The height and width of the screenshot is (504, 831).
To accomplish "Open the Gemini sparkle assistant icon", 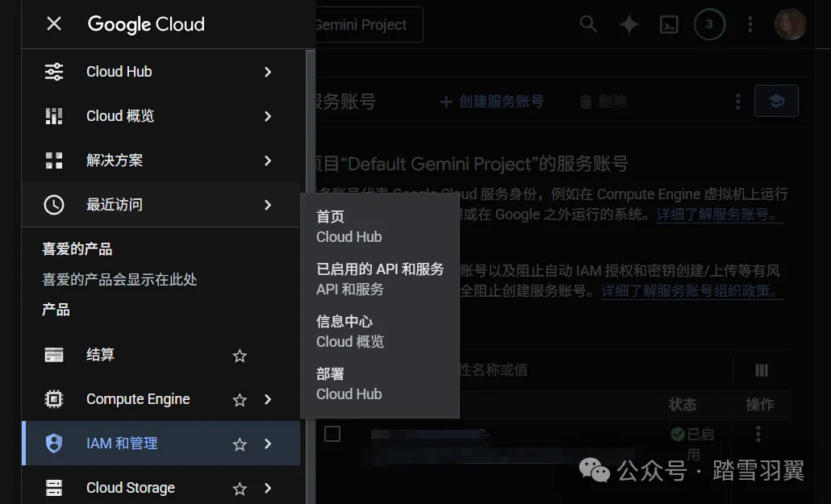I will click(629, 24).
